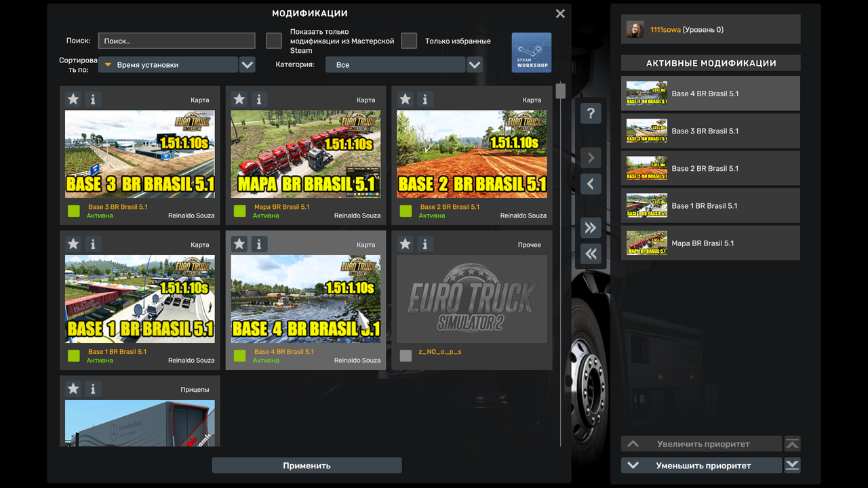The image size is (868, 488).
Task: Move selected mod left with single arrow
Action: (591, 184)
